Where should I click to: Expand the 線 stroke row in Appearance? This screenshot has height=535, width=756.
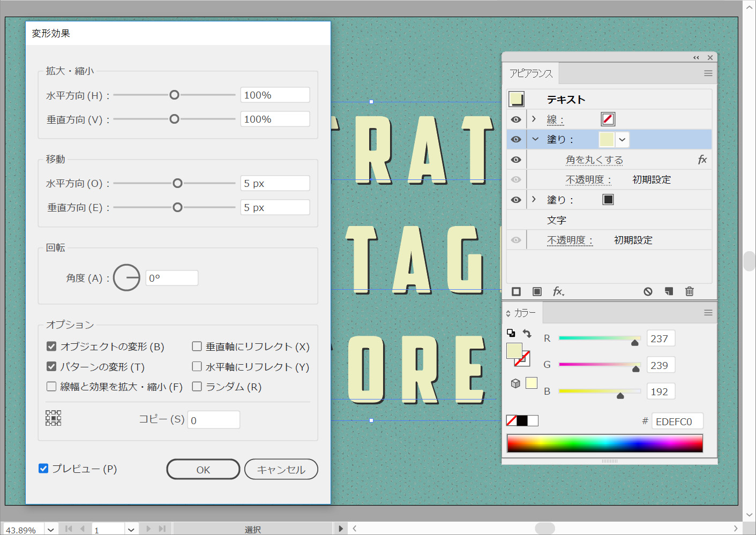tap(534, 119)
